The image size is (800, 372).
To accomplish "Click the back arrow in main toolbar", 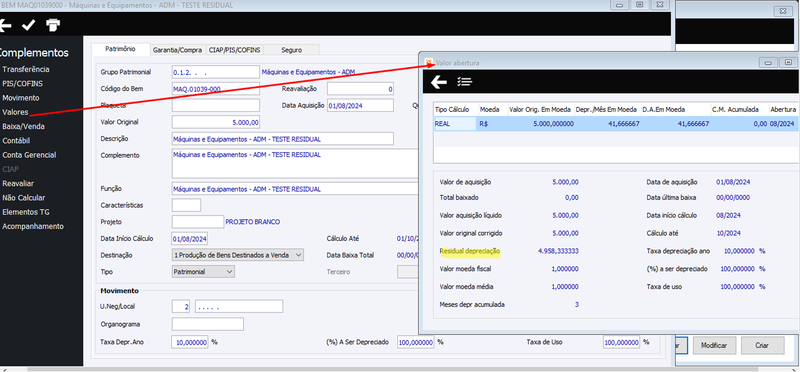I will point(5,25).
